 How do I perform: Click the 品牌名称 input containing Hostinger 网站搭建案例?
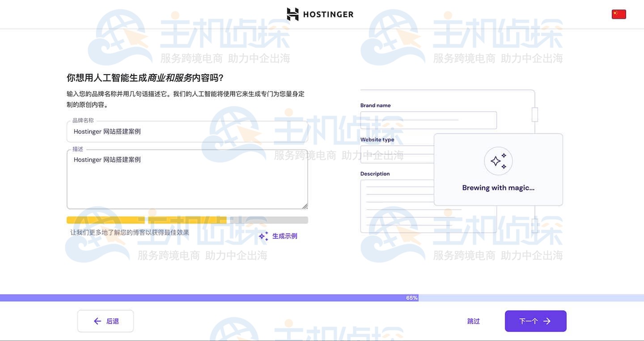click(187, 131)
